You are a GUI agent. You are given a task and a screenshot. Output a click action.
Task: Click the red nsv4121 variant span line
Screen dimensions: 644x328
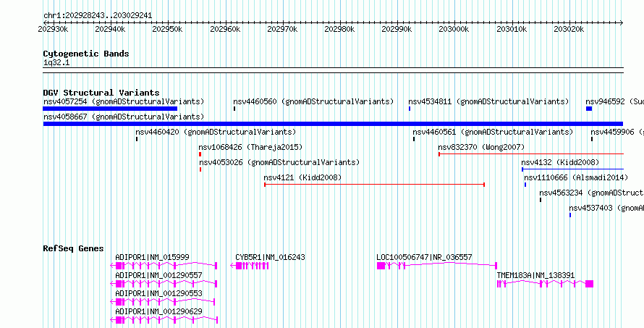pos(375,185)
